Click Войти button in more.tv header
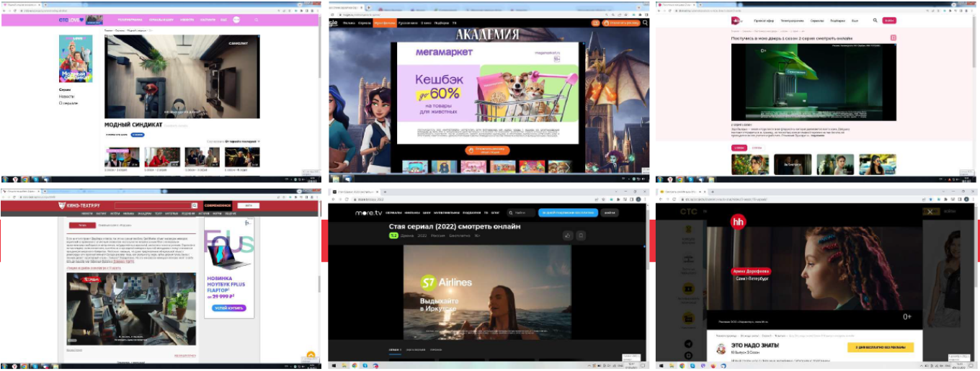This screenshot has height=371, width=980. tap(609, 213)
